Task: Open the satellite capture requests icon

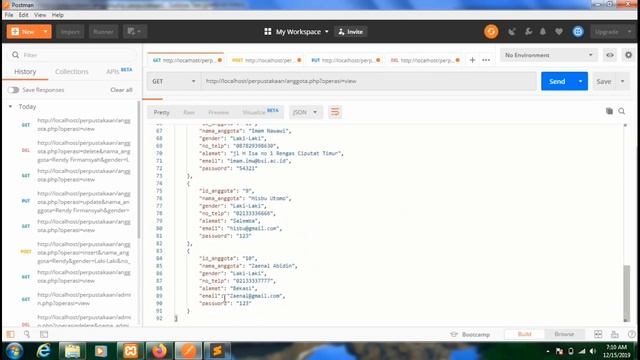Action: [511, 31]
